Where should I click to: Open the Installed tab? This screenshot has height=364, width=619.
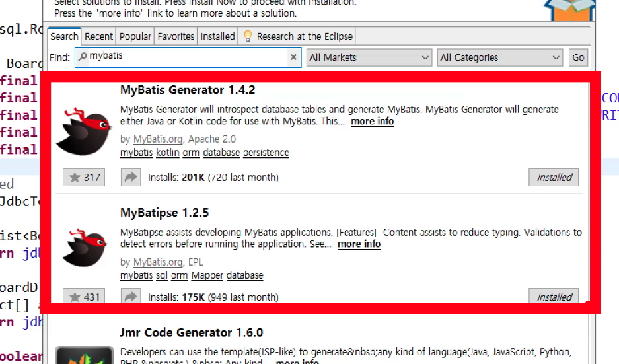(x=217, y=36)
